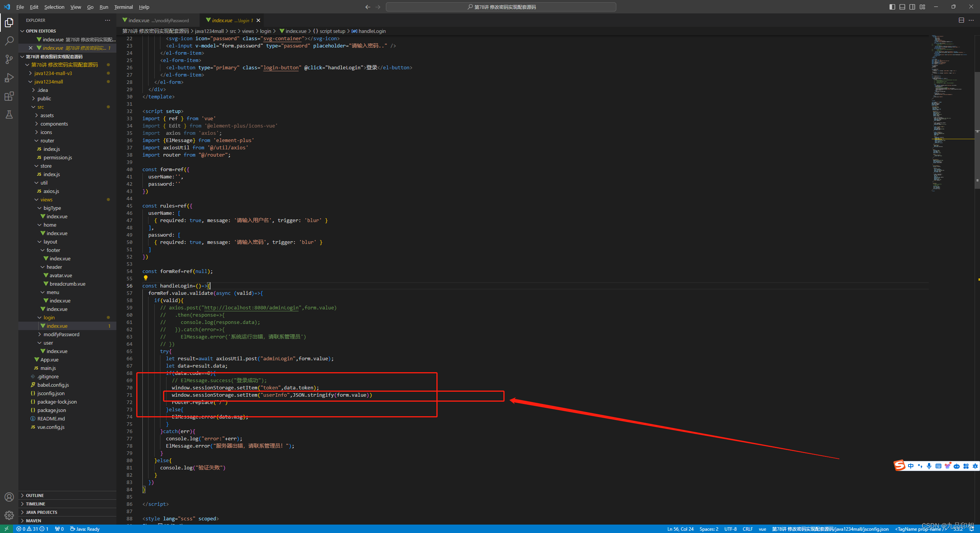Click Java: Ready status item
Viewport: 980px width, 533px height.
[85, 529]
